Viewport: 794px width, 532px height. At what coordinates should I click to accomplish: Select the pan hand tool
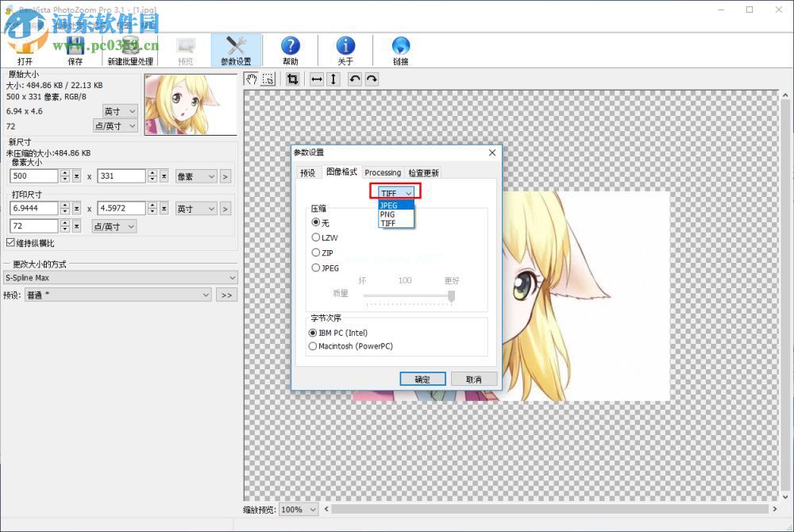click(252, 79)
